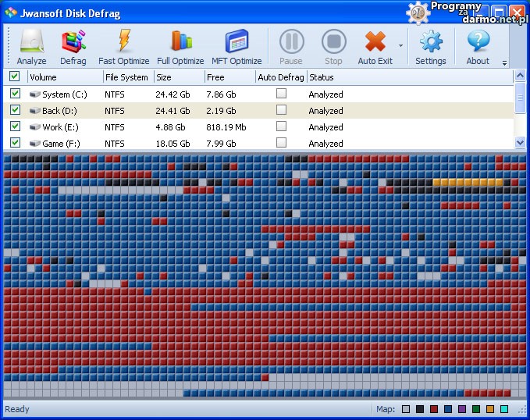This screenshot has width=530, height=420.
Task: Click the cyan swatch in Map legend
Action: (x=504, y=410)
